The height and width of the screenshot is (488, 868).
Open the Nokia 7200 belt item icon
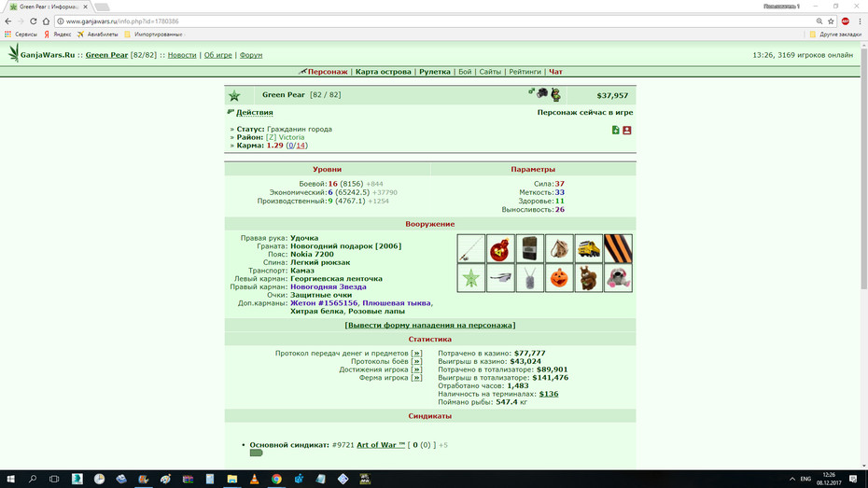click(530, 248)
